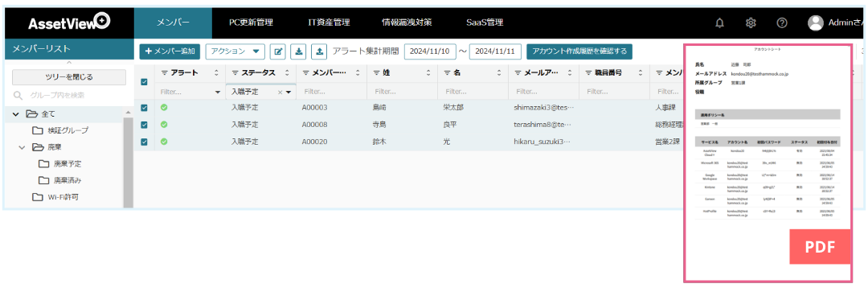Click the 廃棄済み folder icon

[x=43, y=181]
